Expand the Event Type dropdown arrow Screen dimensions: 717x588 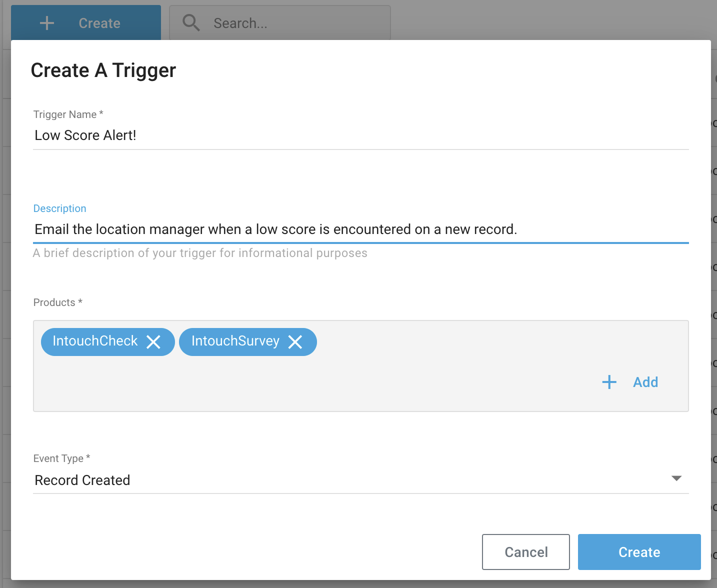point(676,478)
